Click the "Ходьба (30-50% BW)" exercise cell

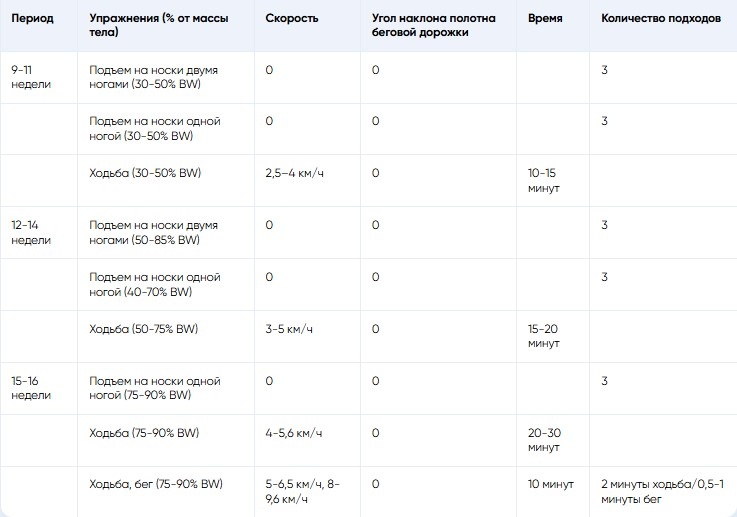click(x=145, y=173)
